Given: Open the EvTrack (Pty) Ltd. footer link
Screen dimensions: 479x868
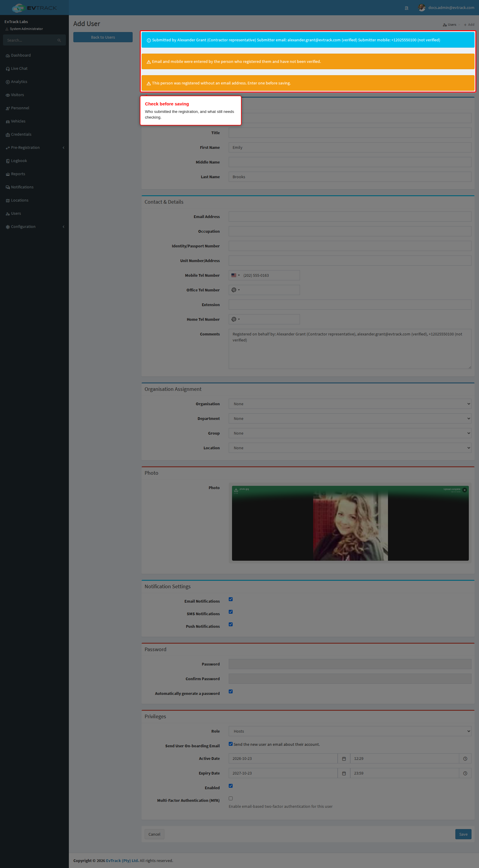Looking at the screenshot, I should (122, 861).
